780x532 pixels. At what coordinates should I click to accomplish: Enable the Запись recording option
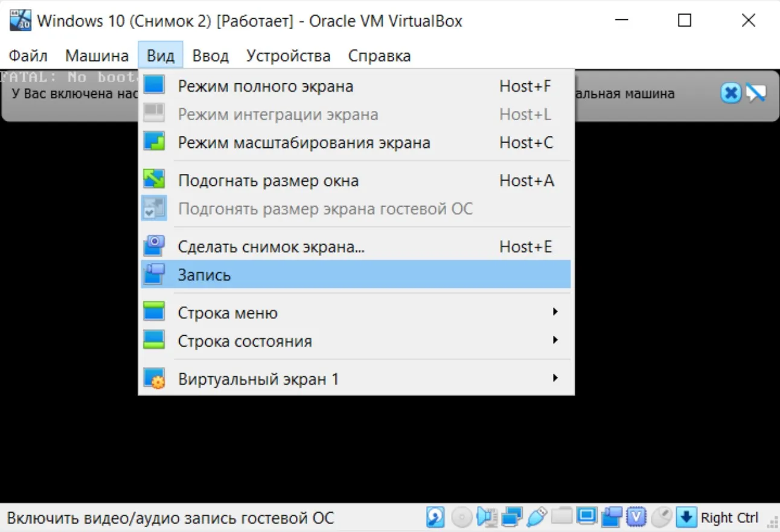tap(355, 275)
